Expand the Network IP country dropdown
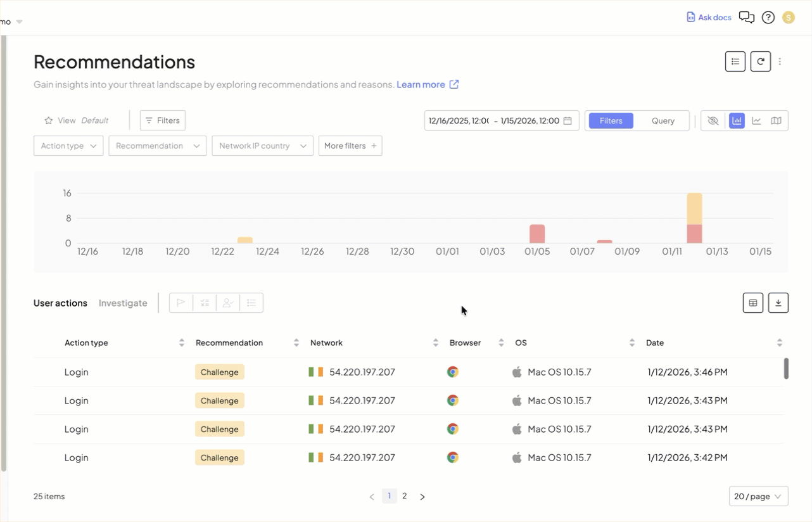 (262, 146)
